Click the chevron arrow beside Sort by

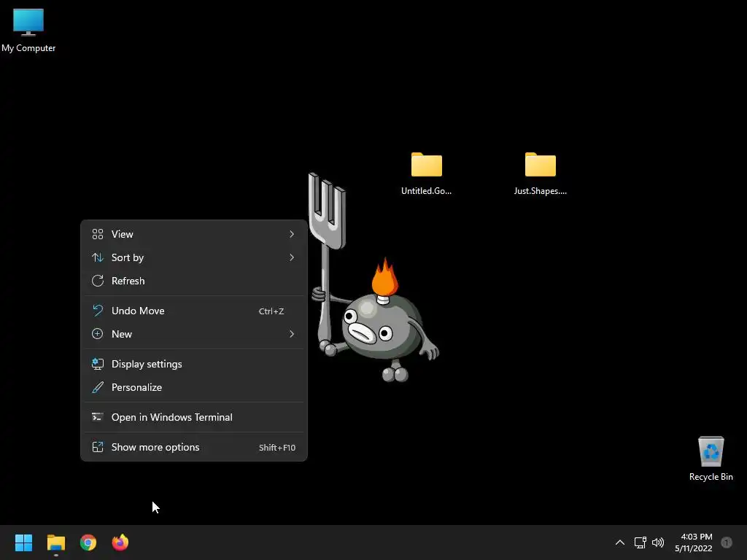coord(292,257)
